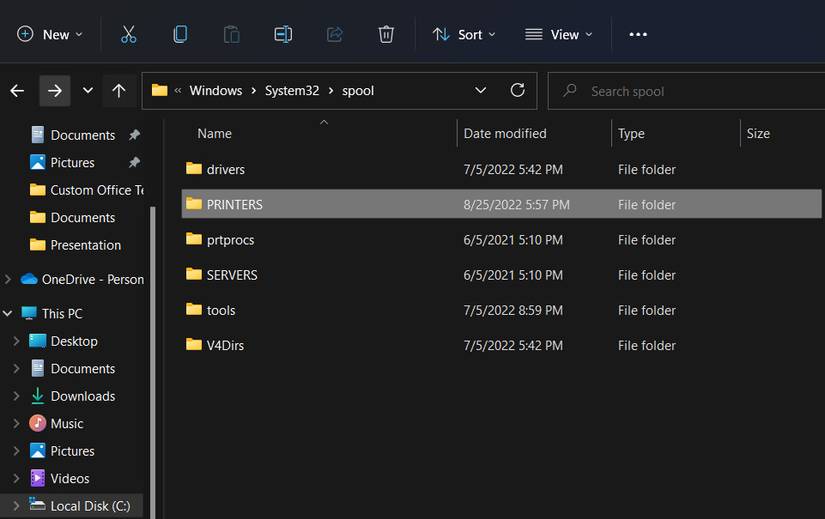
Task: Navigate back with the left arrow
Action: point(17,91)
